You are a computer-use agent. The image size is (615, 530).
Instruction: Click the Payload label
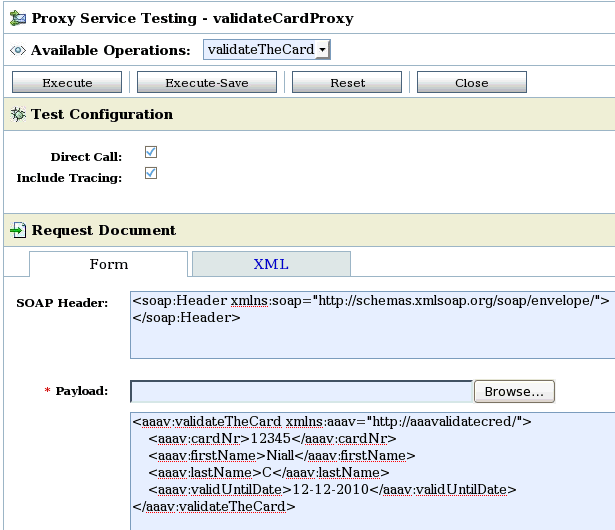click(x=82, y=391)
